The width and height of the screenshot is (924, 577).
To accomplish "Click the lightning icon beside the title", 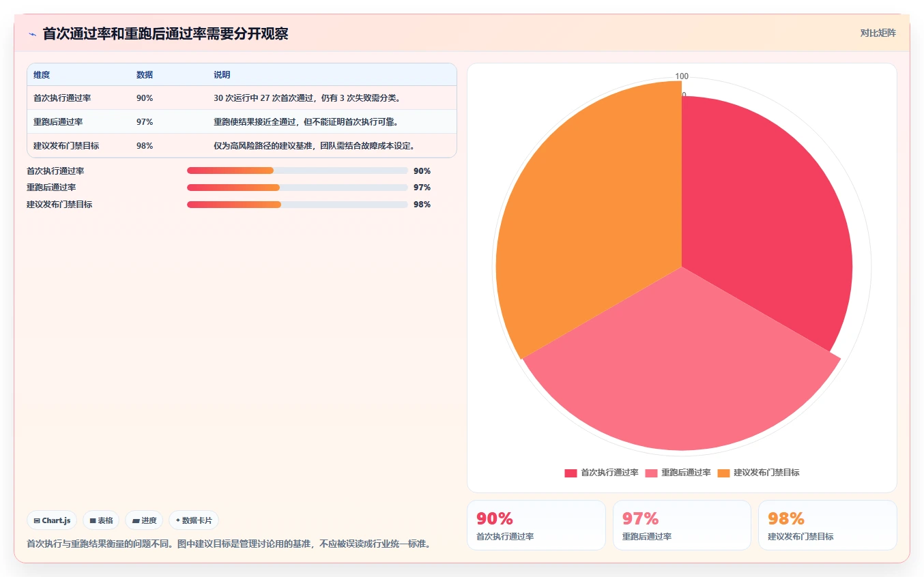I will coord(32,34).
